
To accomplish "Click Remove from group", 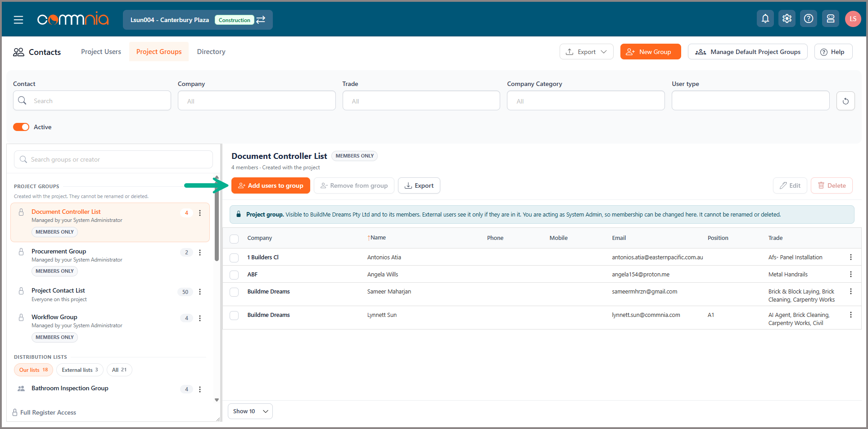I will pos(354,185).
